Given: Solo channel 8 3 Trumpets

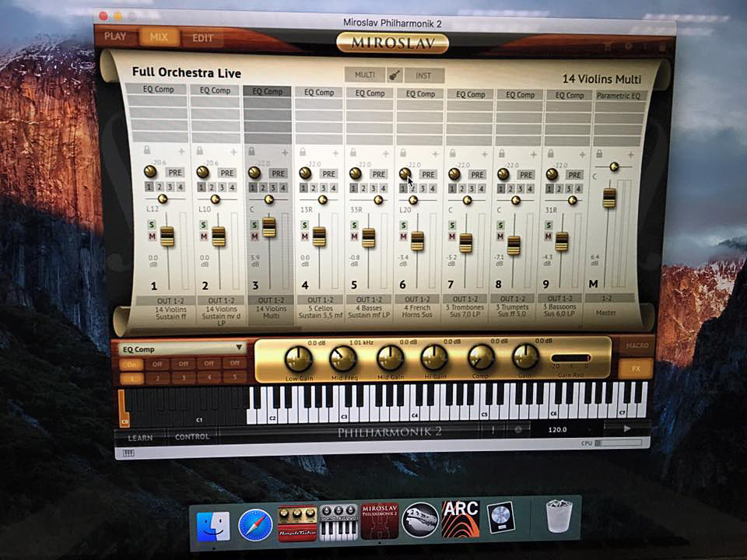Looking at the screenshot, I should click(x=500, y=226).
